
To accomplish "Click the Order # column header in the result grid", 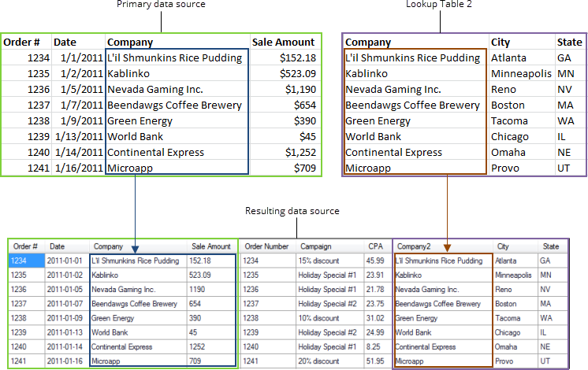I will pyautogui.click(x=26, y=246).
